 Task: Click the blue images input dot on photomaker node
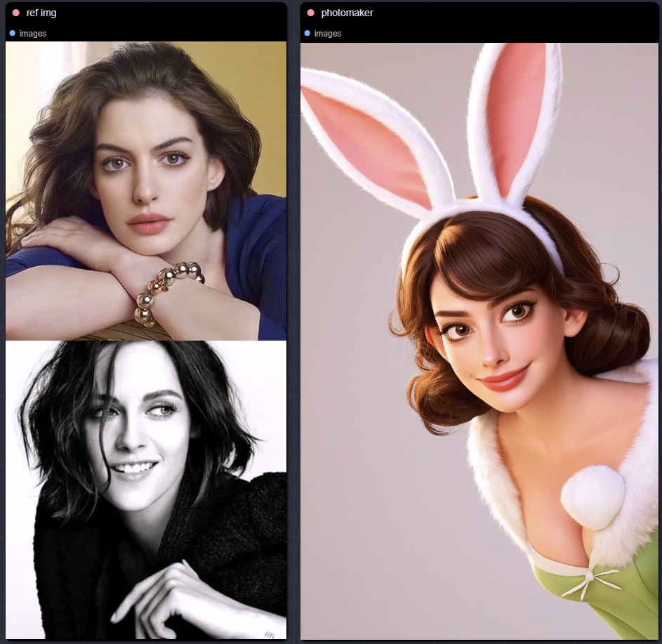coord(307,33)
